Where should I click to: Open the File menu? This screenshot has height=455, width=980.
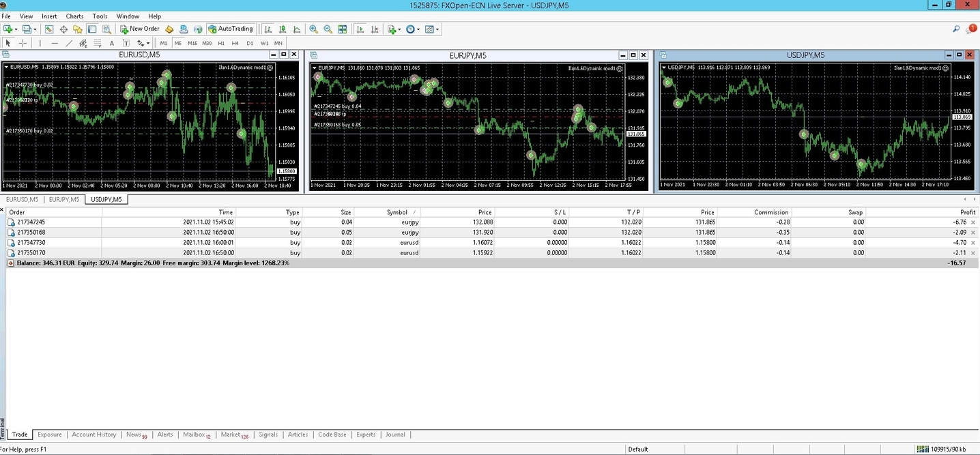tap(6, 16)
